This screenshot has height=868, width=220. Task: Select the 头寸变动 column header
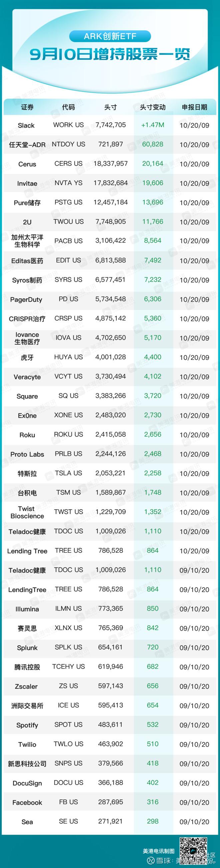pos(153,107)
